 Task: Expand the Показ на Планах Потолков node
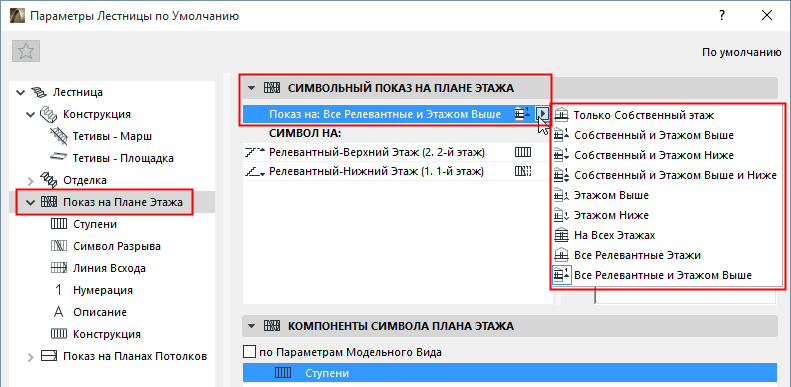[31, 357]
